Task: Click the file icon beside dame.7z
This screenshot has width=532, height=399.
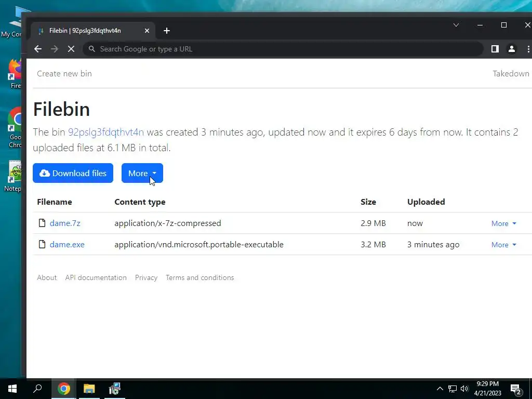Action: (x=42, y=223)
